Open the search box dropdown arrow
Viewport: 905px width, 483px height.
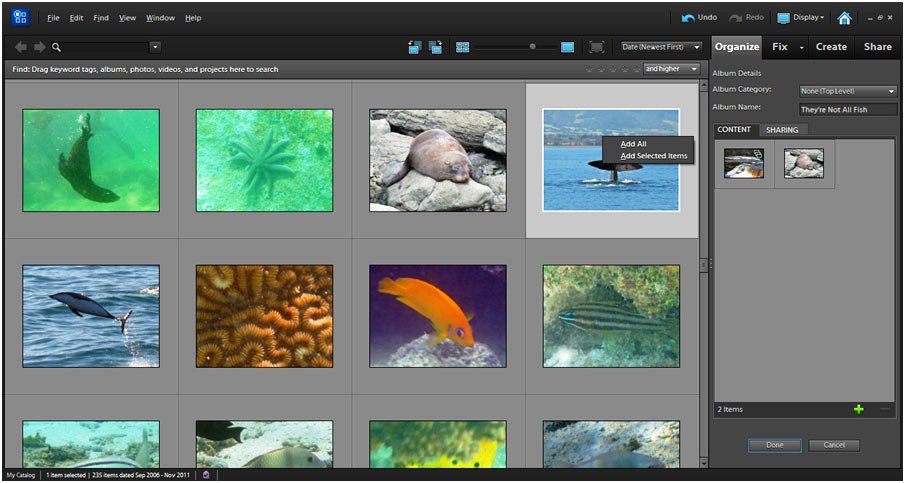point(155,47)
